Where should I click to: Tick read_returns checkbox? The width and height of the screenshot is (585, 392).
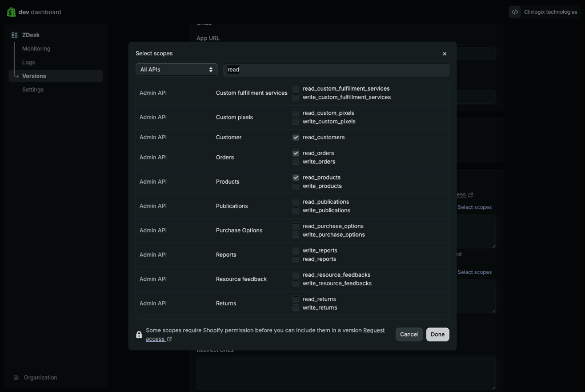coord(296,299)
